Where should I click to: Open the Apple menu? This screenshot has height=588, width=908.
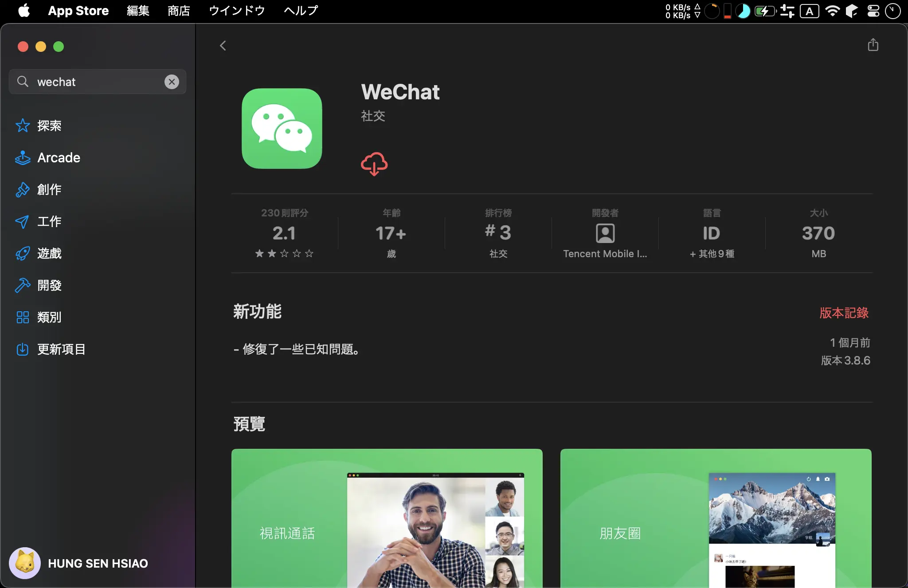[x=24, y=11]
